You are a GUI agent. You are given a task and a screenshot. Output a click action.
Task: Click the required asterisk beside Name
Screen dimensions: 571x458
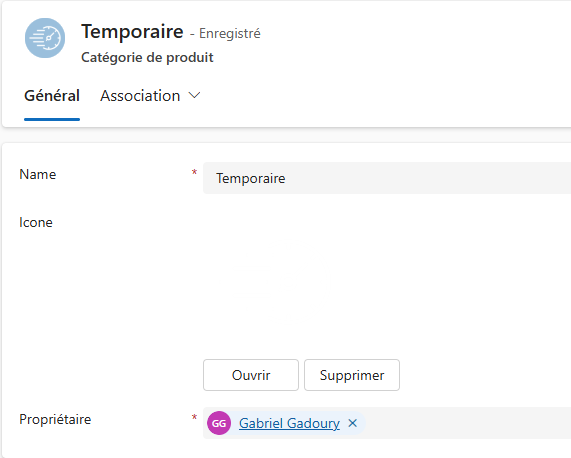[x=194, y=172]
